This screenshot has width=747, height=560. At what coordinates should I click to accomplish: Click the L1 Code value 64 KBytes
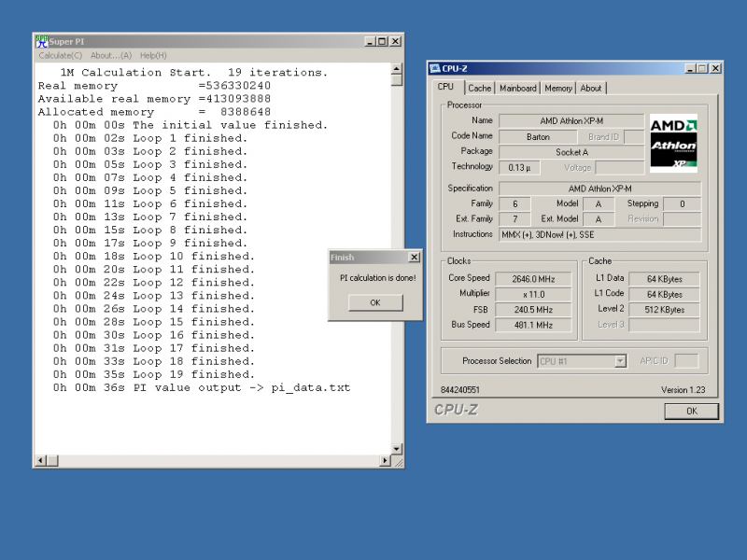tap(664, 294)
